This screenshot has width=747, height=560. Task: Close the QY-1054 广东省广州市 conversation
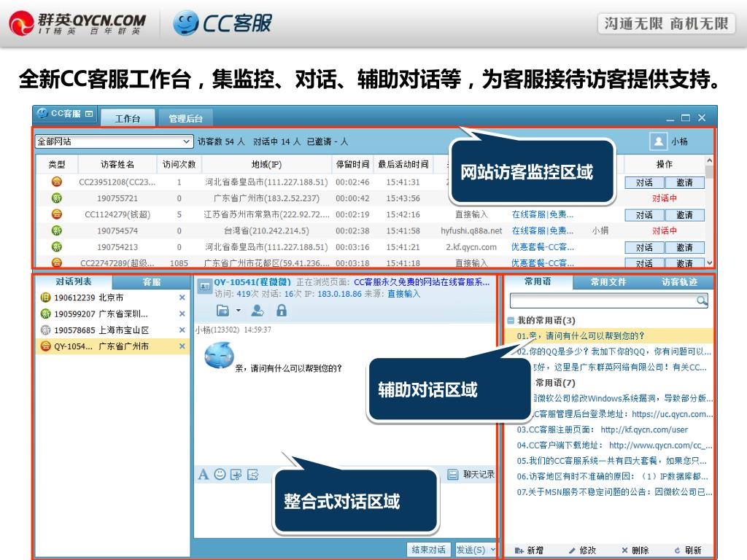pos(182,346)
